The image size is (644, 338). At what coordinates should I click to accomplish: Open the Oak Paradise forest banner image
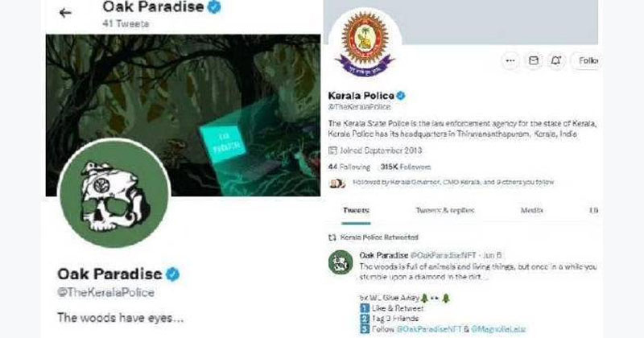[184, 115]
